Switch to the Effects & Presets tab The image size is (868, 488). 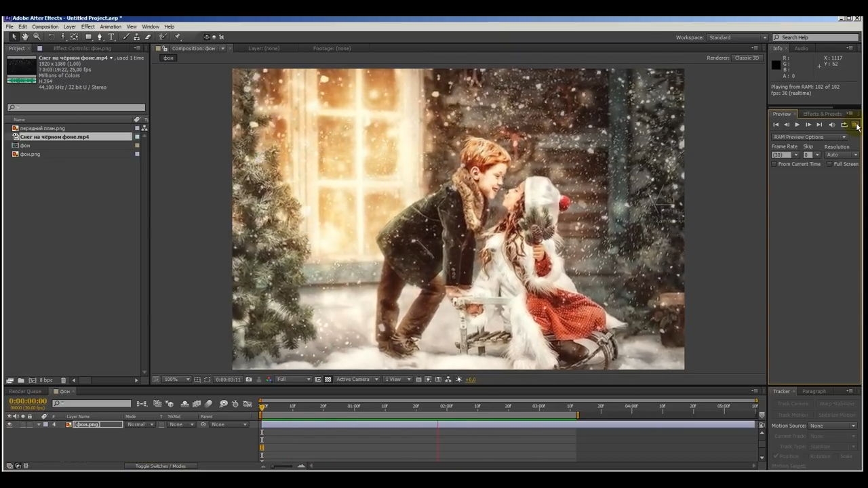click(822, 114)
